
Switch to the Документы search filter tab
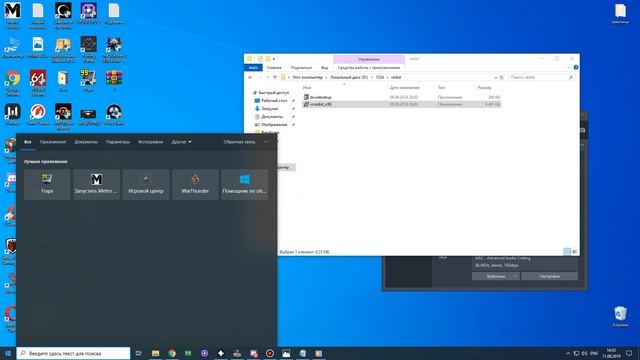[x=86, y=142]
